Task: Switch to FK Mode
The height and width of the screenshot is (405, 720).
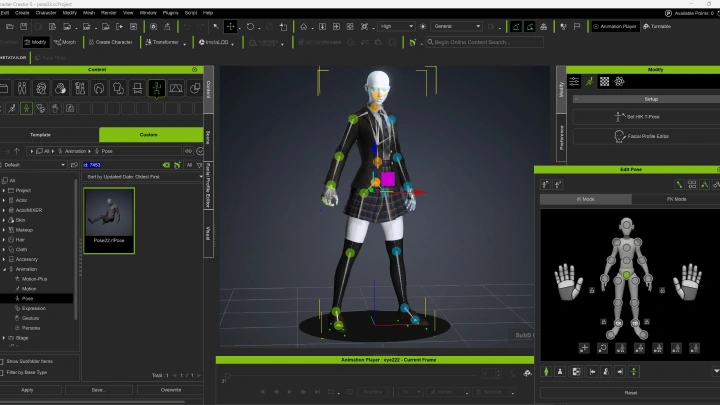Action: [x=676, y=199]
